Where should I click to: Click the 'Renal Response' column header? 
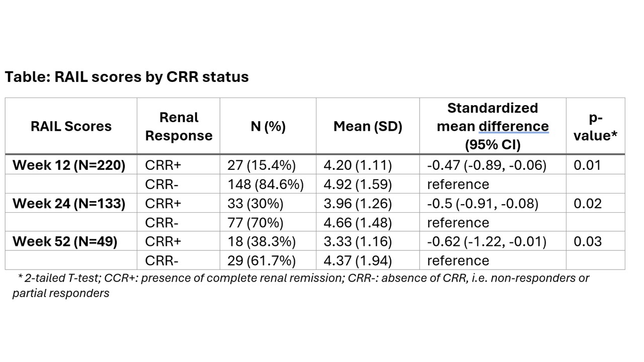[179, 126]
